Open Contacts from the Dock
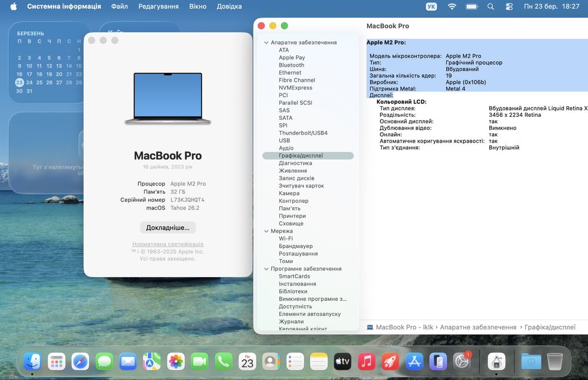588x380 pixels. (x=271, y=362)
